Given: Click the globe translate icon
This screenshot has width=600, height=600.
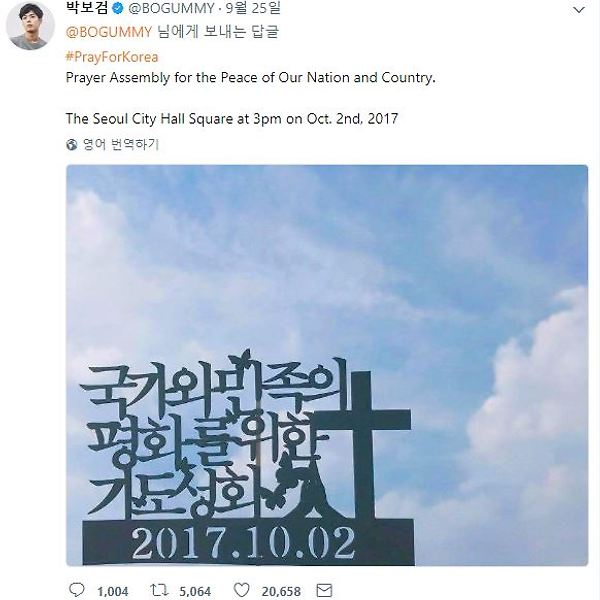Looking at the screenshot, I should pyautogui.click(x=72, y=145).
